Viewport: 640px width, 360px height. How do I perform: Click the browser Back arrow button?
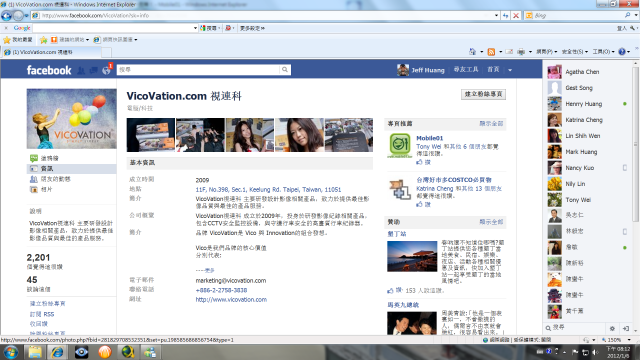tap(6, 16)
